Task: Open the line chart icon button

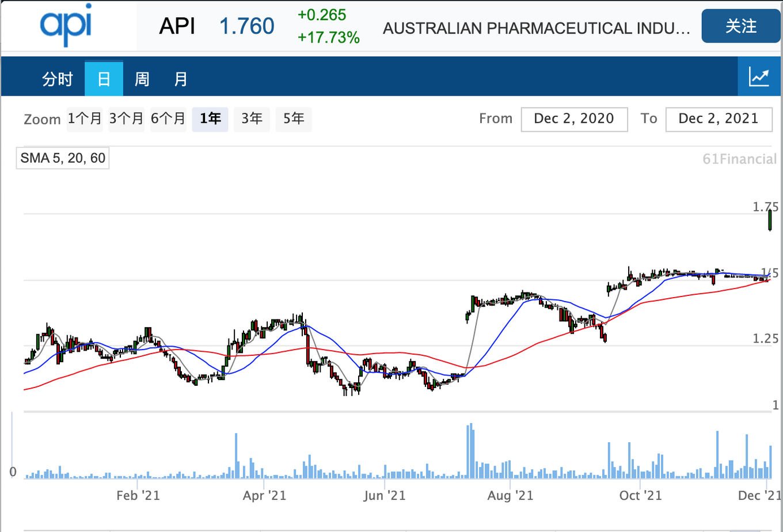Action: coord(759,77)
